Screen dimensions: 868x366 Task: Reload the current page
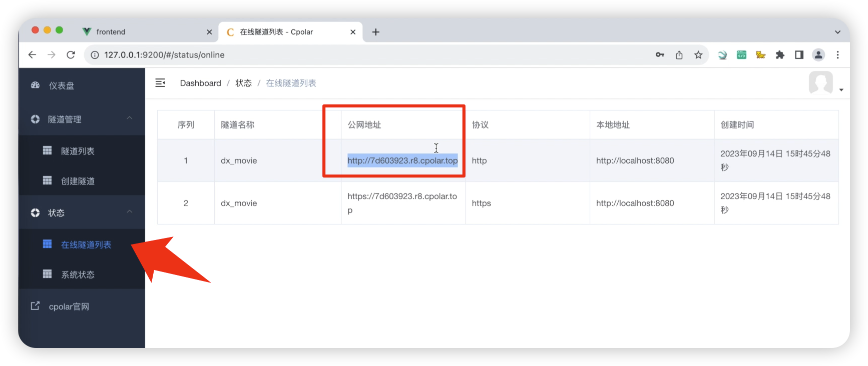pyautogui.click(x=71, y=54)
